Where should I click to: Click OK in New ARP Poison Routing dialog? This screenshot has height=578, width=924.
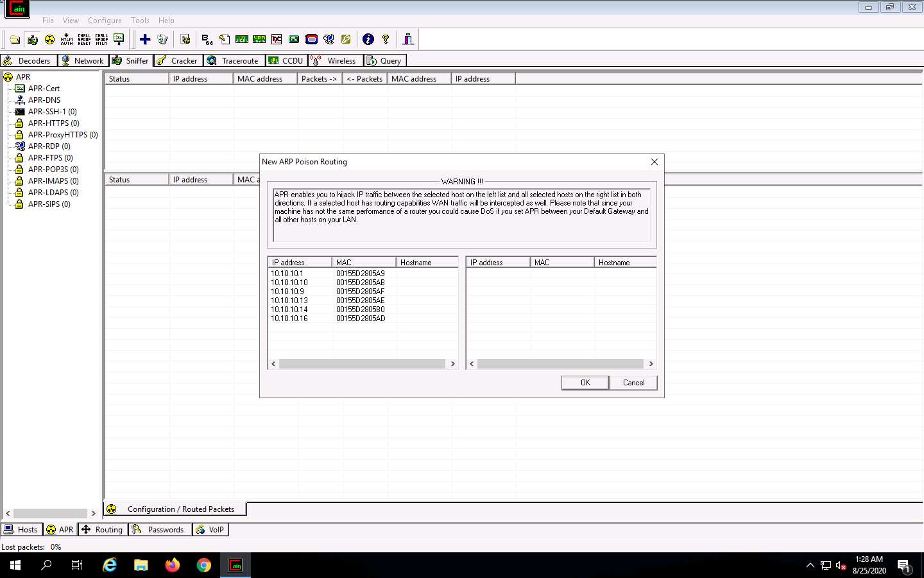(x=585, y=383)
